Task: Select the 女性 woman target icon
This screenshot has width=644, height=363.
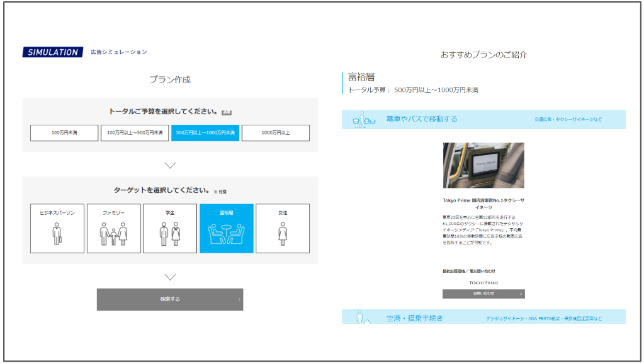Action: 283,233
